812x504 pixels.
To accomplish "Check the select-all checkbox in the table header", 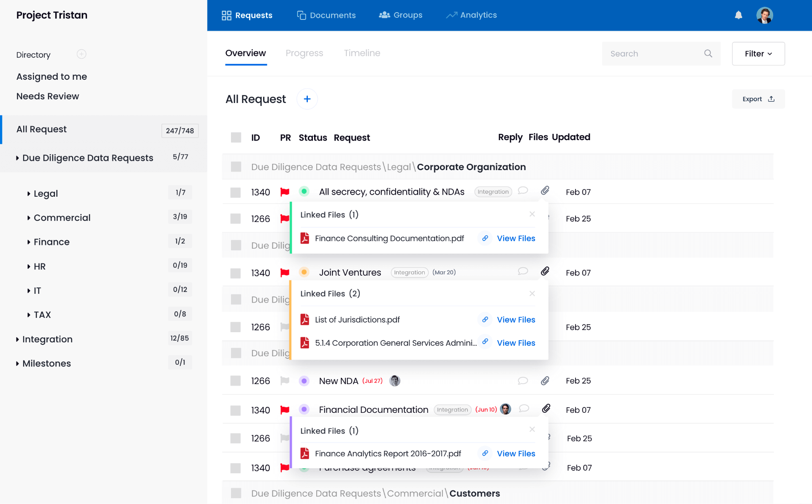I will click(235, 137).
